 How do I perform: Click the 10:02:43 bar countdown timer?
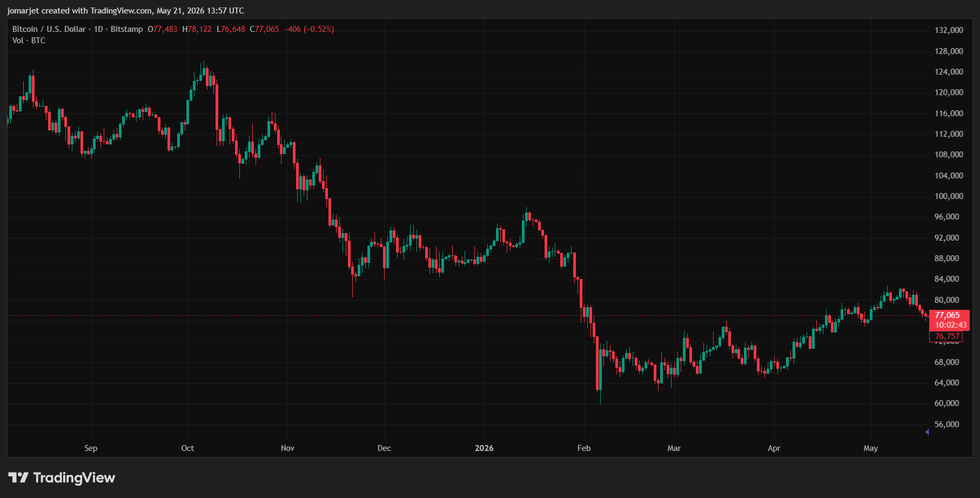pos(951,325)
